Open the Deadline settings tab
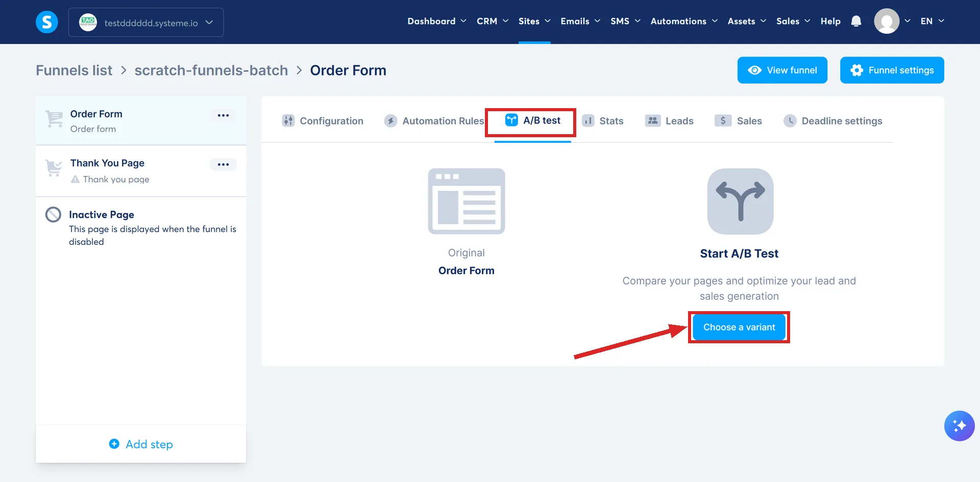980x482 pixels. (833, 121)
